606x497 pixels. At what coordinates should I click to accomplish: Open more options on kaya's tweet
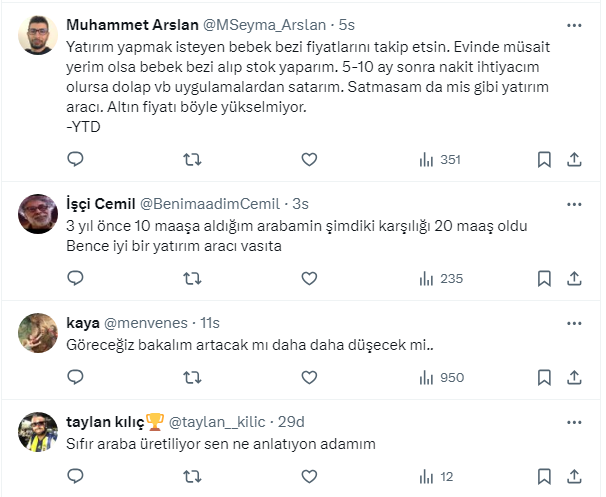(573, 323)
